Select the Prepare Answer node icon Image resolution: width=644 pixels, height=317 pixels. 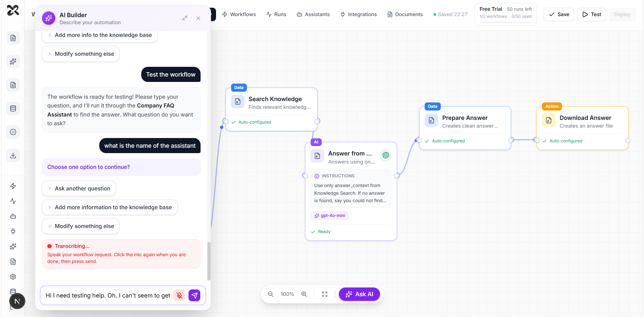point(431,120)
